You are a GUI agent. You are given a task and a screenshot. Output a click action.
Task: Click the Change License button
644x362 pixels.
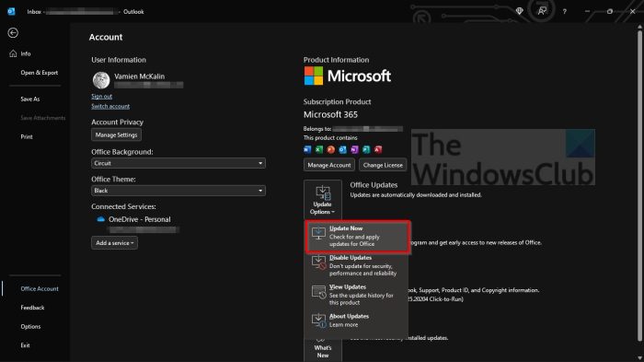[383, 165]
